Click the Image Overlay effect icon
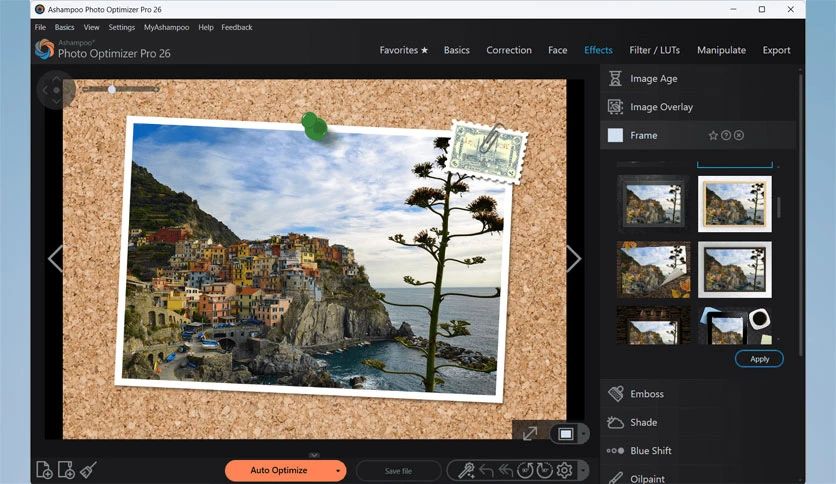Screen dimensions: 836x484 coord(615,107)
